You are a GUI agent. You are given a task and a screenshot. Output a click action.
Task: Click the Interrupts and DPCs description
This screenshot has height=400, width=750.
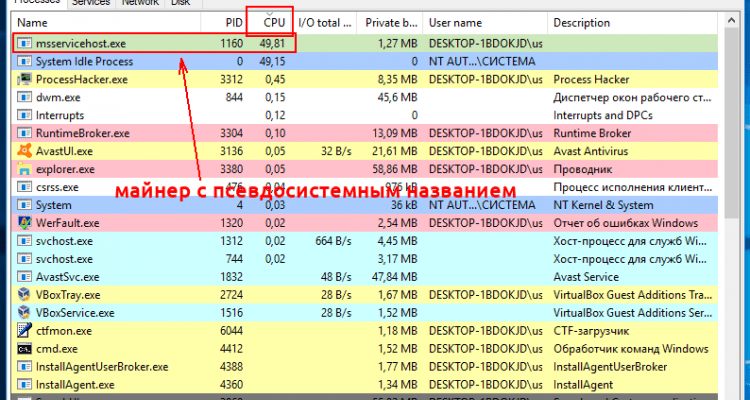click(x=603, y=115)
